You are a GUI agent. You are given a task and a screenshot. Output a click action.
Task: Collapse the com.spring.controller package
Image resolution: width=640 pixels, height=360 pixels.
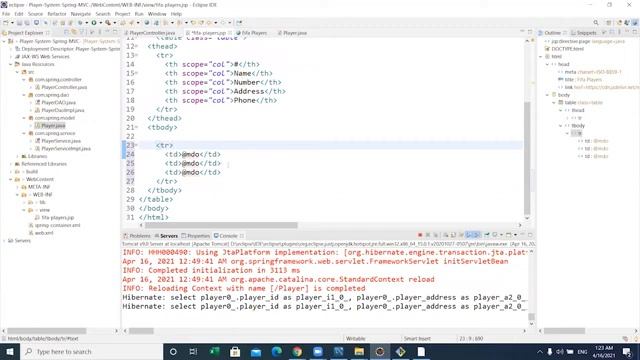click(x=24, y=80)
